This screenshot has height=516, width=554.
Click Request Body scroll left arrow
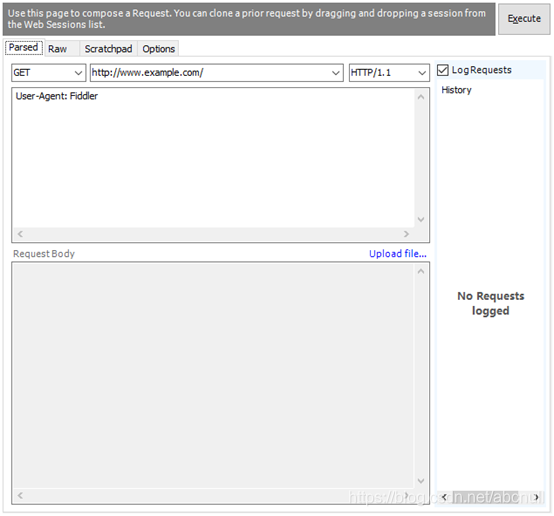(20, 496)
